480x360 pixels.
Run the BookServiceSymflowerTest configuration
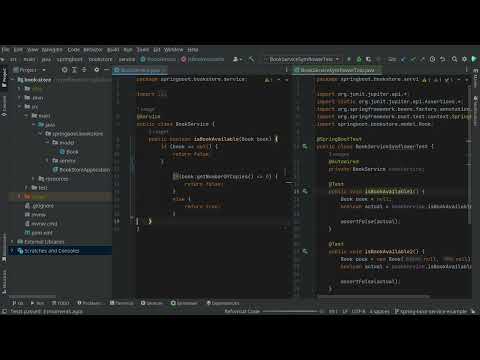tap(349, 59)
